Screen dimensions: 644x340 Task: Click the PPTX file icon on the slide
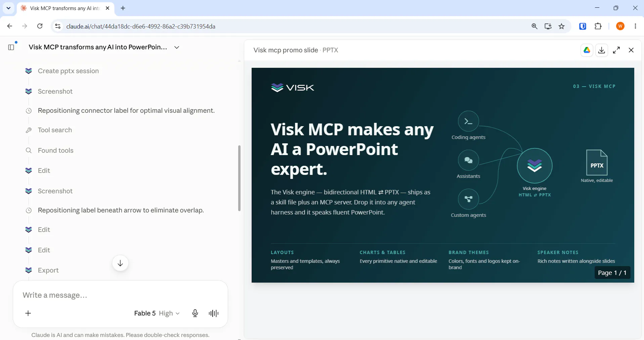(597, 162)
